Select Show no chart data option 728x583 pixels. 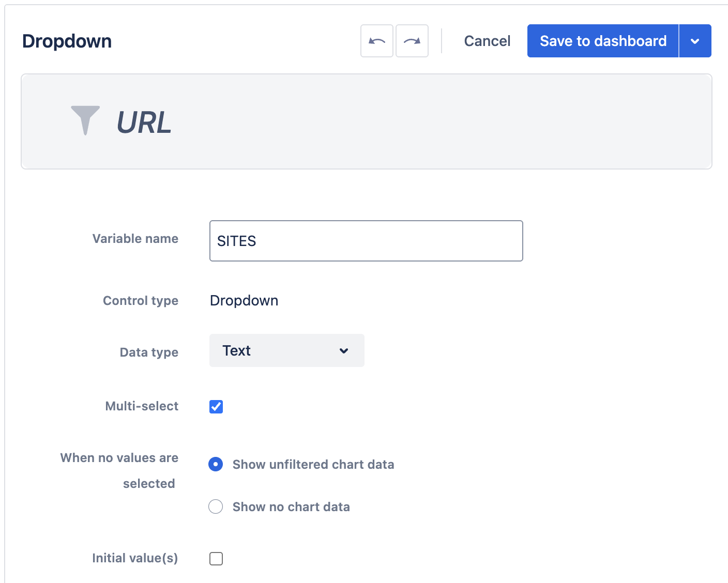click(216, 507)
